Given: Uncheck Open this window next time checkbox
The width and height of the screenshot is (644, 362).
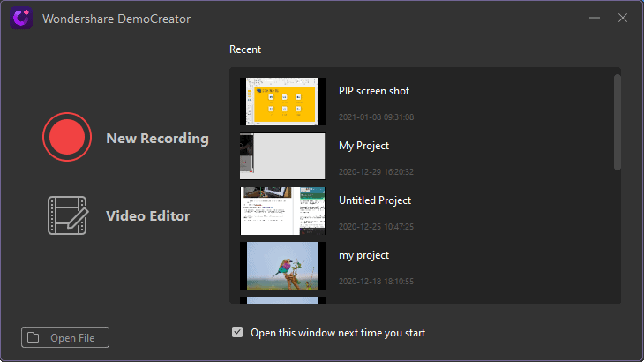Looking at the screenshot, I should click(x=237, y=332).
